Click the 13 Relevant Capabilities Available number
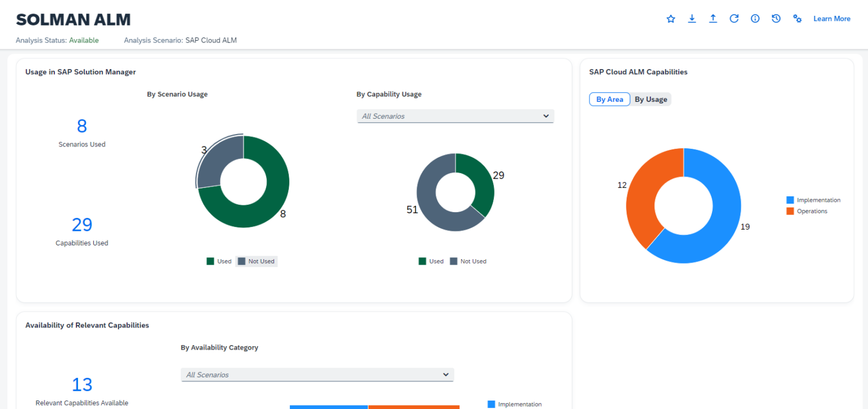The height and width of the screenshot is (409, 868). click(82, 385)
